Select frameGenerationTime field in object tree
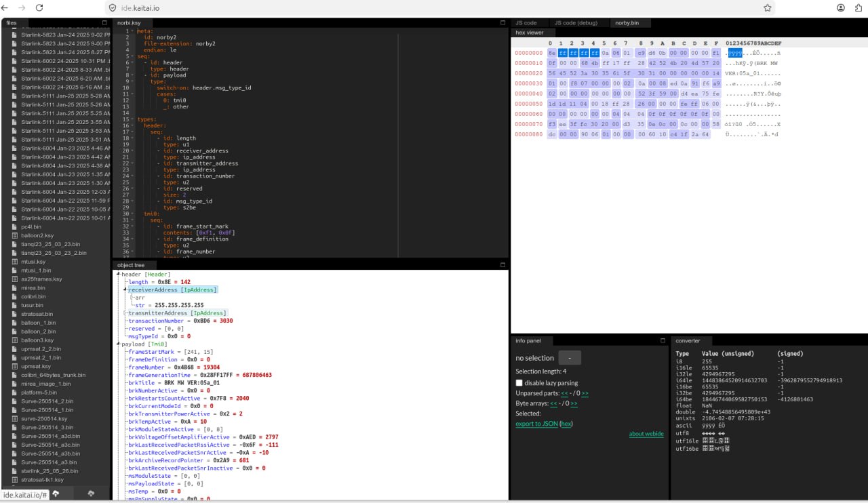This screenshot has height=503, width=868. point(200,375)
